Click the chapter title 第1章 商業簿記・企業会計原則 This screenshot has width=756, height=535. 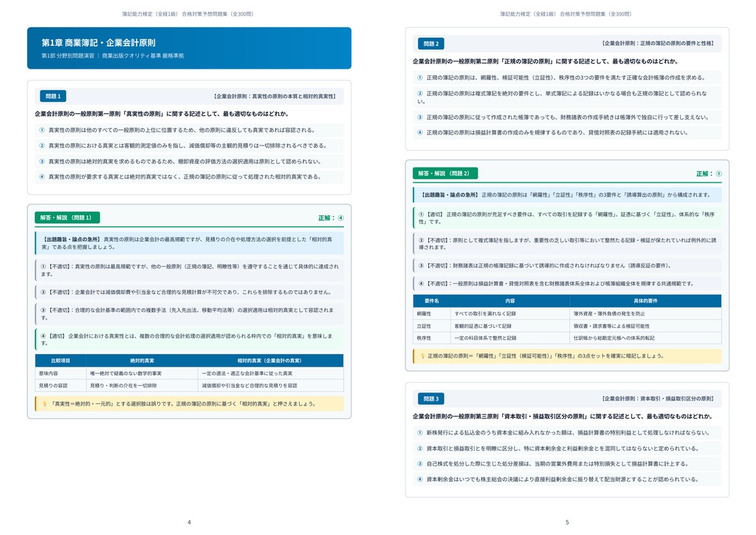98,42
